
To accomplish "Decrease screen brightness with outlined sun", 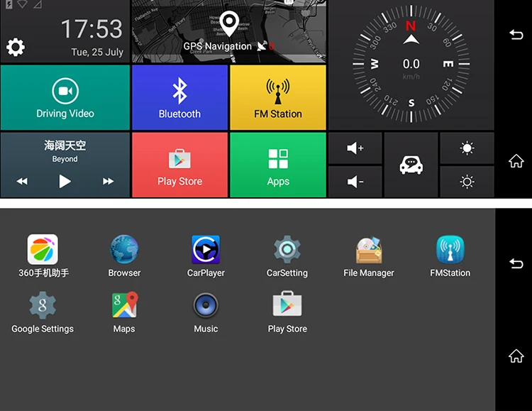I will point(467,182).
